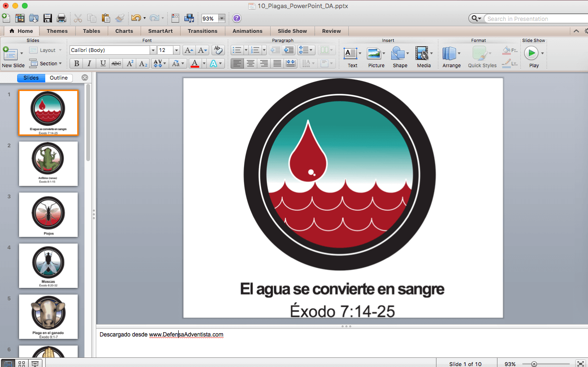
Task: Justify the text
Action: [x=277, y=63]
